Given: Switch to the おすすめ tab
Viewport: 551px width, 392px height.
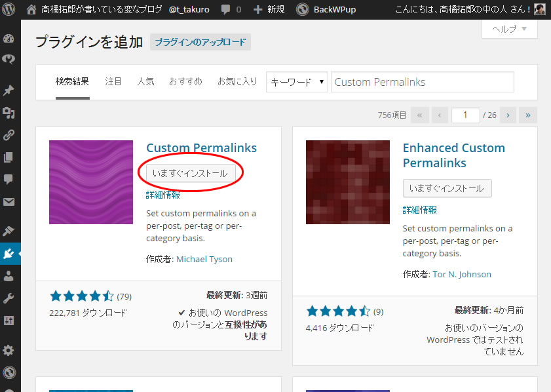Looking at the screenshot, I should tap(185, 82).
